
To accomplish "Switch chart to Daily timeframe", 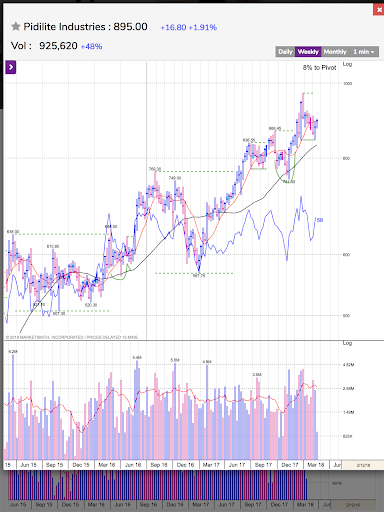I will (x=285, y=52).
